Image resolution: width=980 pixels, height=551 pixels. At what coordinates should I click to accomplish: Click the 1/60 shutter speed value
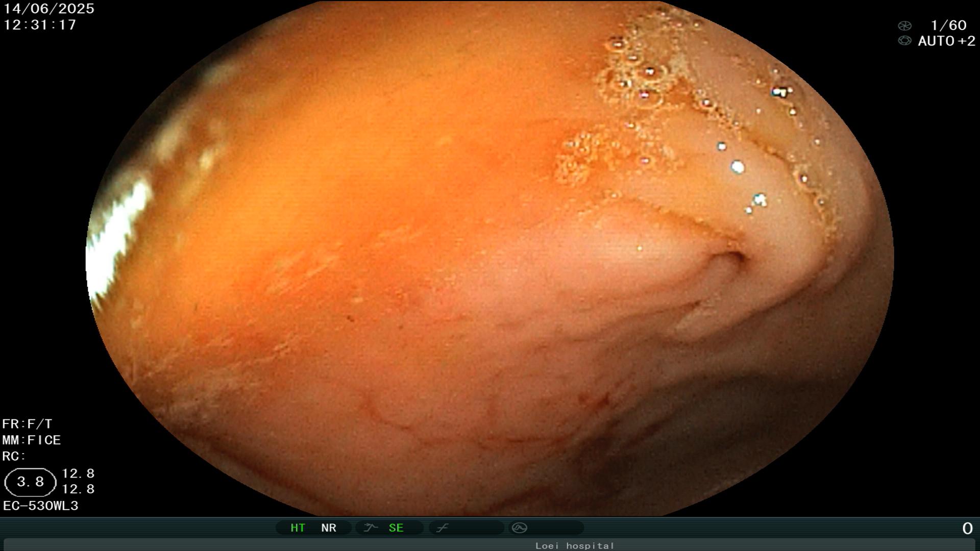[x=948, y=26]
